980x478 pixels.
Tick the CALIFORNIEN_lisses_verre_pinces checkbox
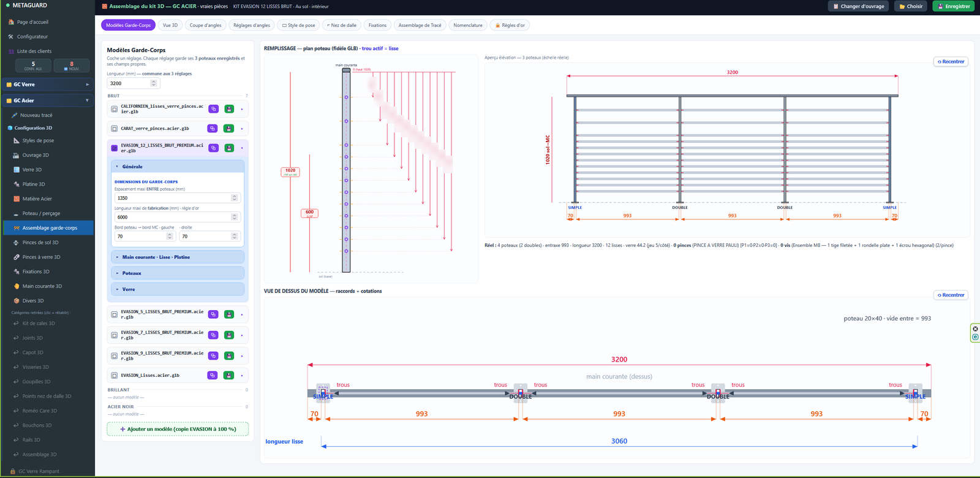114,109
